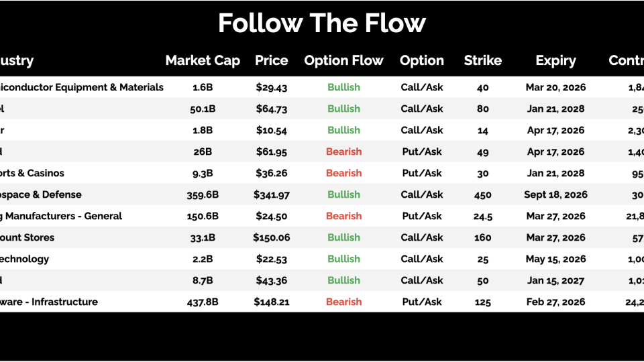Screen dimensions: 644x362
Task: Click the Strike column header
Action: [x=483, y=60]
